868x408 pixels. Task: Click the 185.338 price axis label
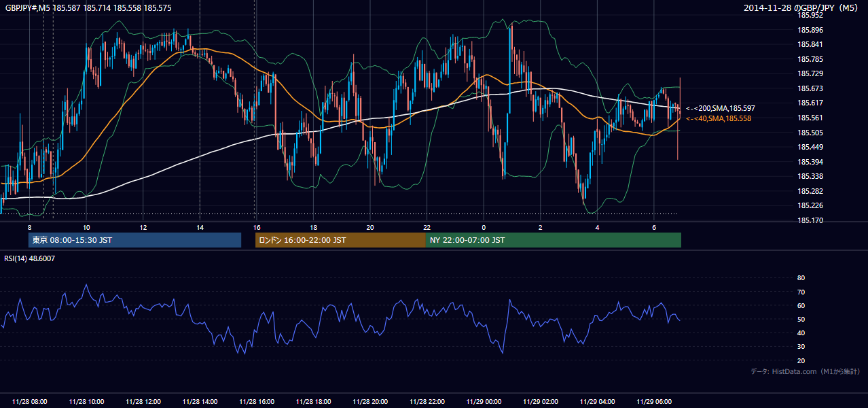click(x=810, y=176)
